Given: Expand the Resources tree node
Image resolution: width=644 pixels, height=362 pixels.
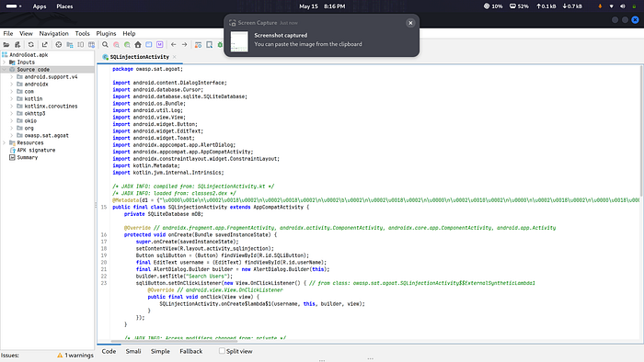Looking at the screenshot, I should 5,143.
